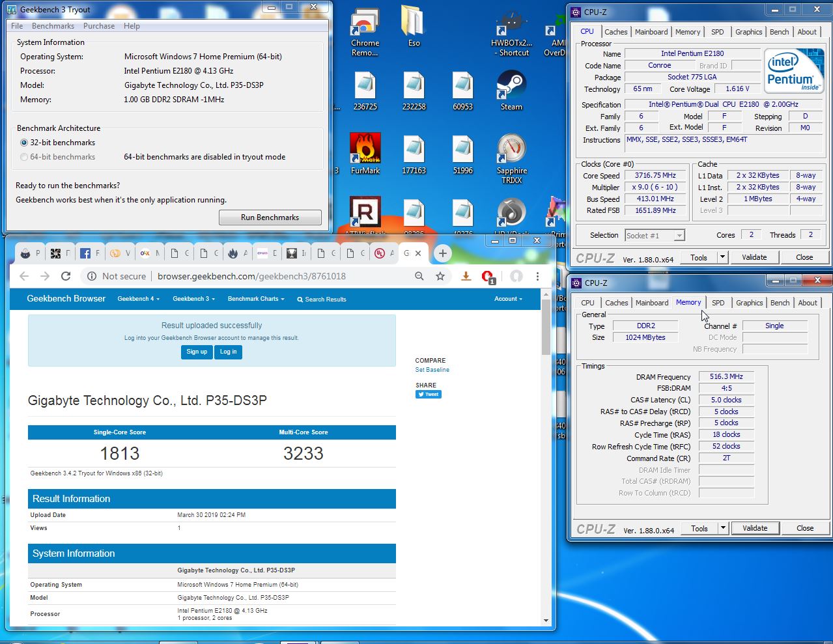Open Graphics tab in bottom CPU-Z window

749,303
